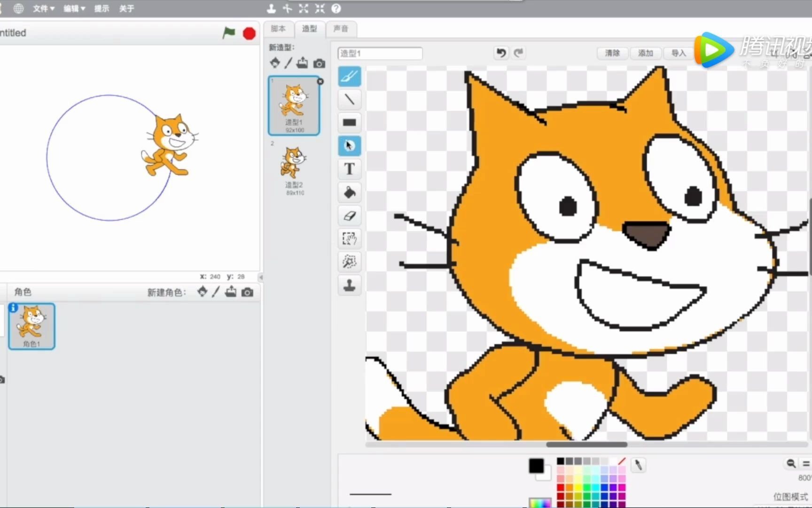Click the Grow sprite icon
812x508 pixels.
coord(304,8)
